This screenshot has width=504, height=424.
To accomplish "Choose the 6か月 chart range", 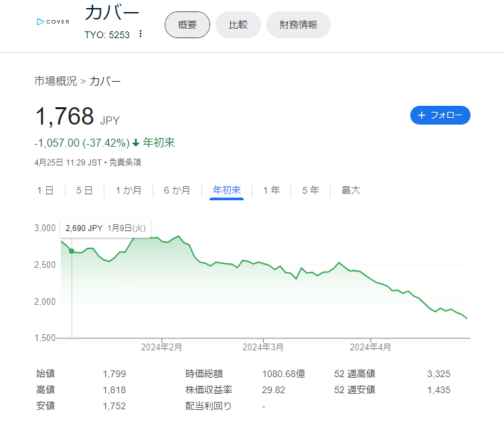I will (177, 190).
